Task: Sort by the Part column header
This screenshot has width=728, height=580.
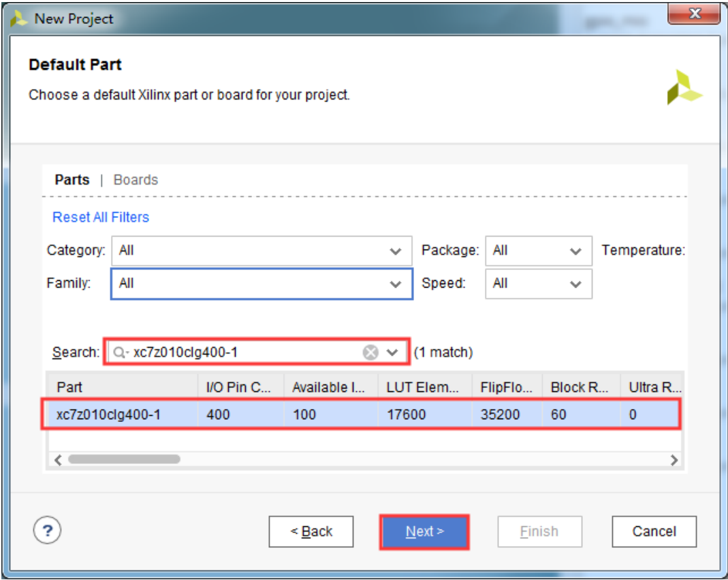Action: (123, 386)
